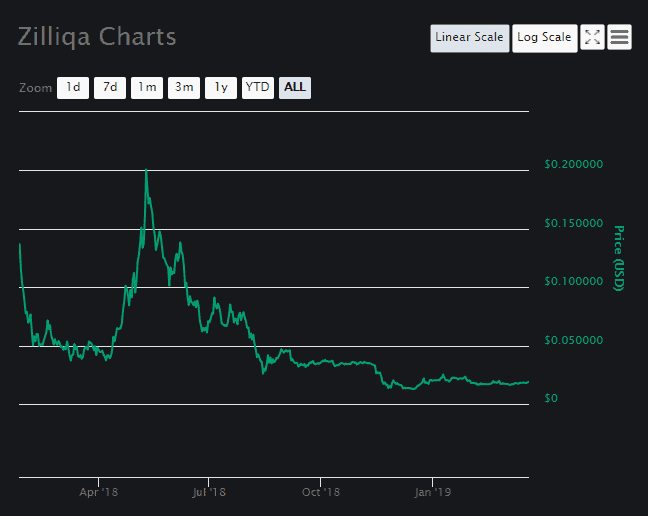Viewport: 648px width, 516px height.
Task: Click the $0.050000 price axis label
Action: pyautogui.click(x=574, y=340)
